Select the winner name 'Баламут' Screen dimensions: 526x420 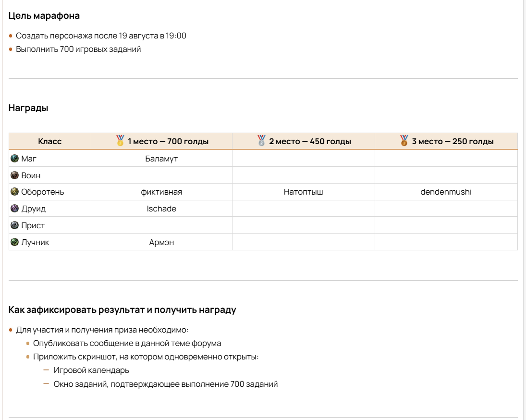tap(161, 159)
